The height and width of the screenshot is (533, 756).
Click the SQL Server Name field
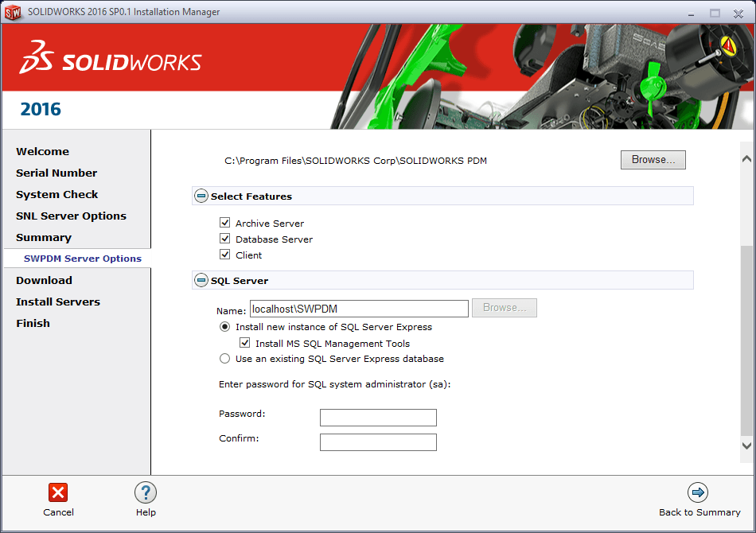(x=358, y=309)
